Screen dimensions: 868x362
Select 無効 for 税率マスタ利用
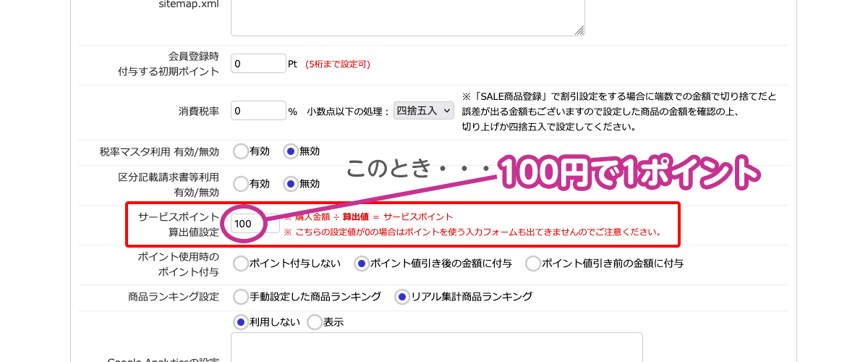point(291,151)
